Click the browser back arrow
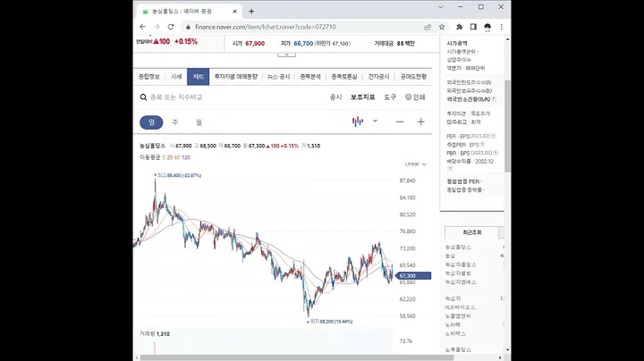This screenshot has width=644, height=361. [142, 27]
